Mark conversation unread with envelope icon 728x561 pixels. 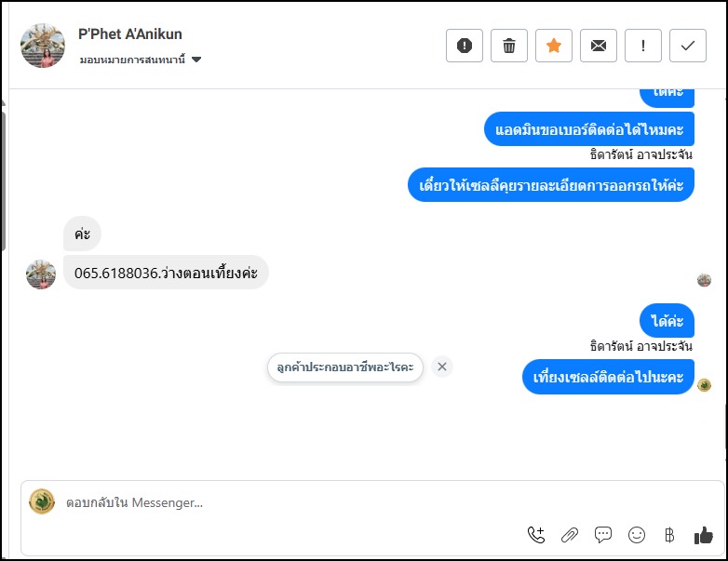(x=599, y=46)
